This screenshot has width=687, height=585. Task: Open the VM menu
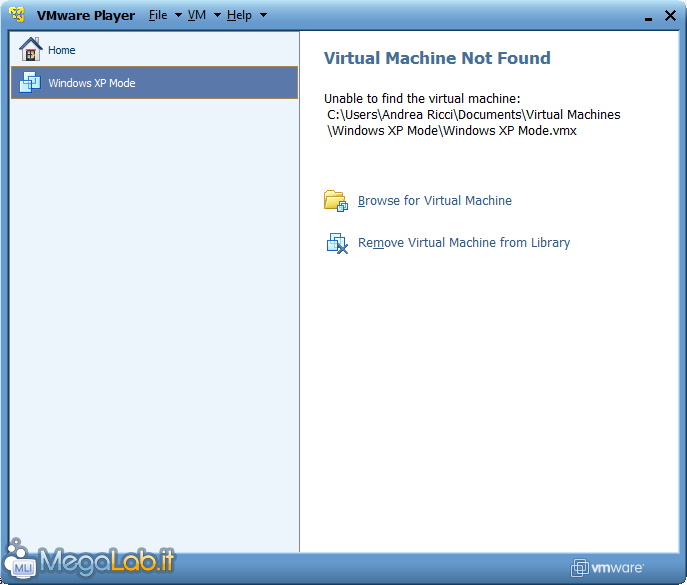(x=197, y=15)
